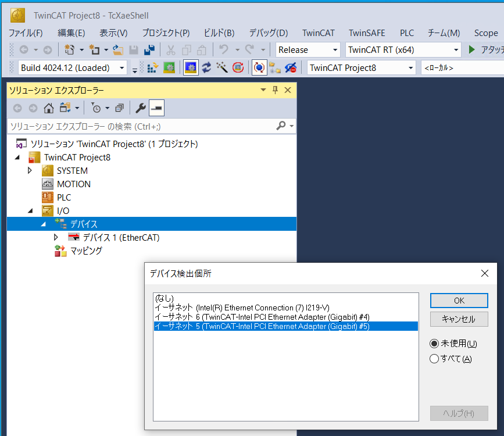This screenshot has width=504, height=436.
Task: Open Solution Explorer window options arrow
Action: pos(263,90)
